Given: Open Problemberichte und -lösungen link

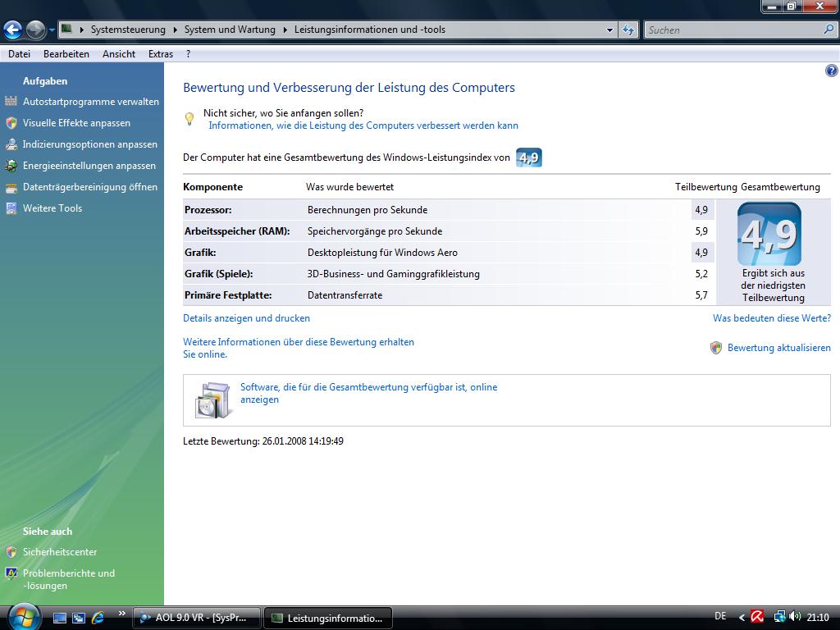Looking at the screenshot, I should [69, 579].
